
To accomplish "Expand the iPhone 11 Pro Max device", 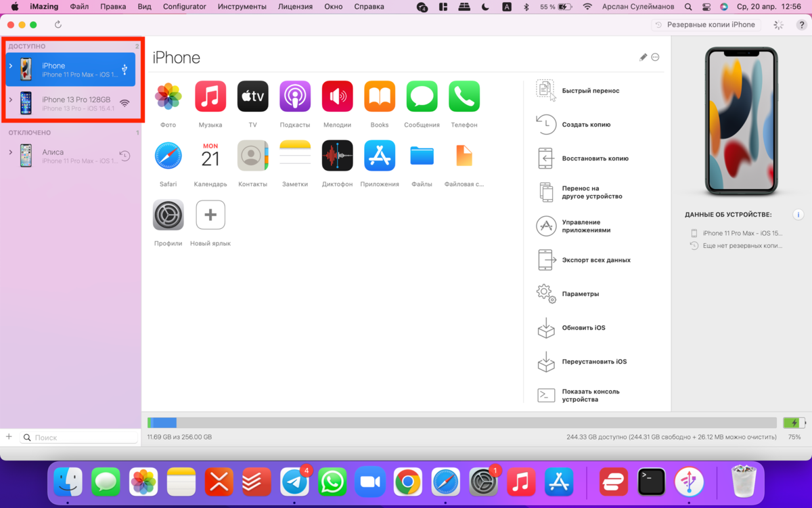I will pos(10,66).
